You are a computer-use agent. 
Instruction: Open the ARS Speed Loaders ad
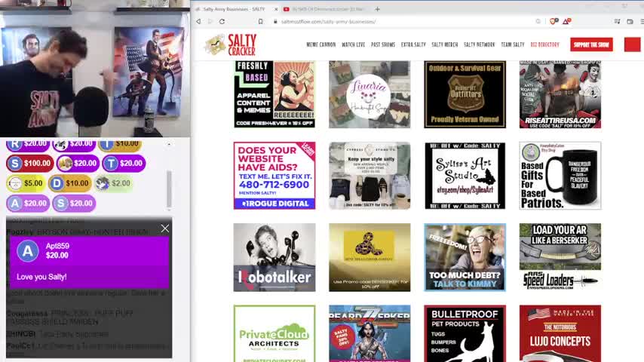(x=560, y=257)
